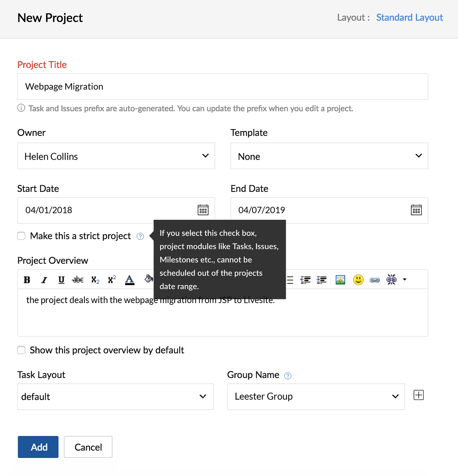Click the Add button

[38, 447]
